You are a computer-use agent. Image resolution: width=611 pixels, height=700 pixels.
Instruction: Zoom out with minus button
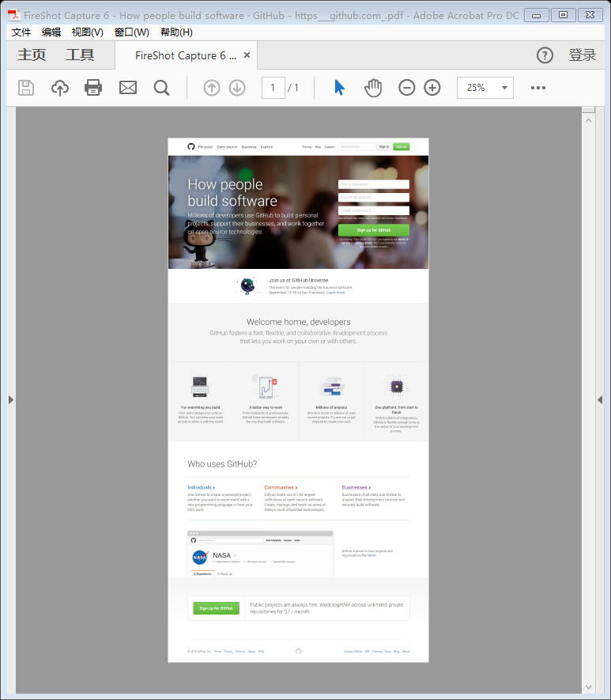point(407,88)
